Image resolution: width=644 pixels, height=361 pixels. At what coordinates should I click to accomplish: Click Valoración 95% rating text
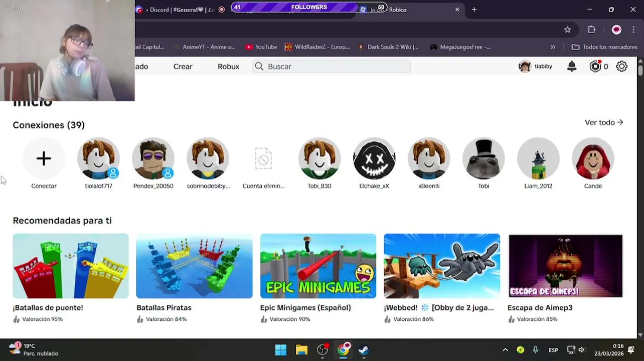[x=42, y=319]
